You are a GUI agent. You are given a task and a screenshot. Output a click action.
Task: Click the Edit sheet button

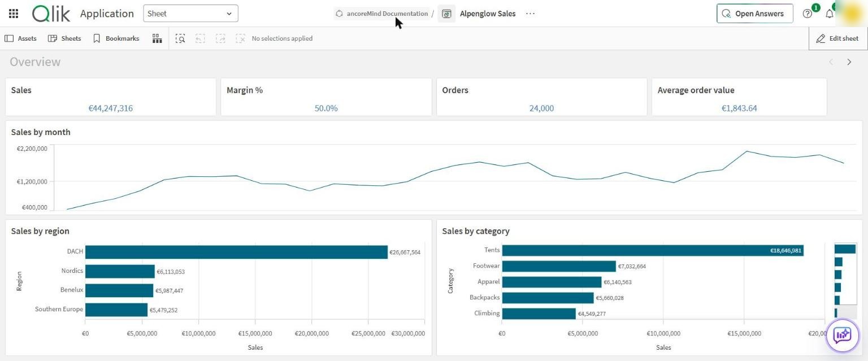pos(837,38)
